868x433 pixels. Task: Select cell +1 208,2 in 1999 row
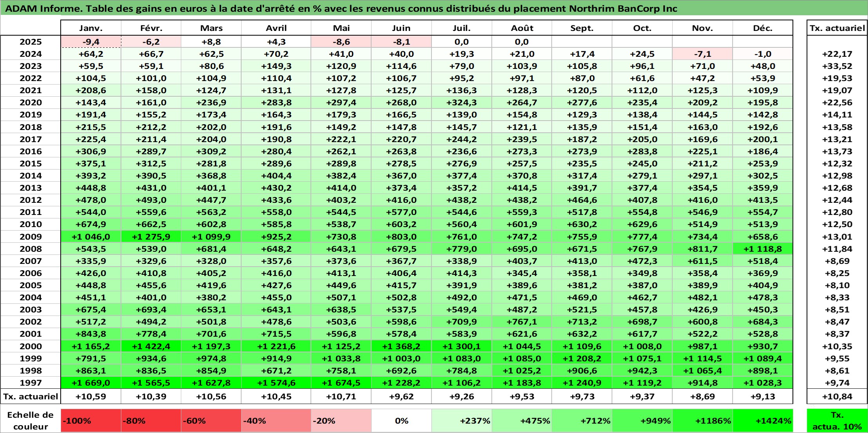pos(582,358)
